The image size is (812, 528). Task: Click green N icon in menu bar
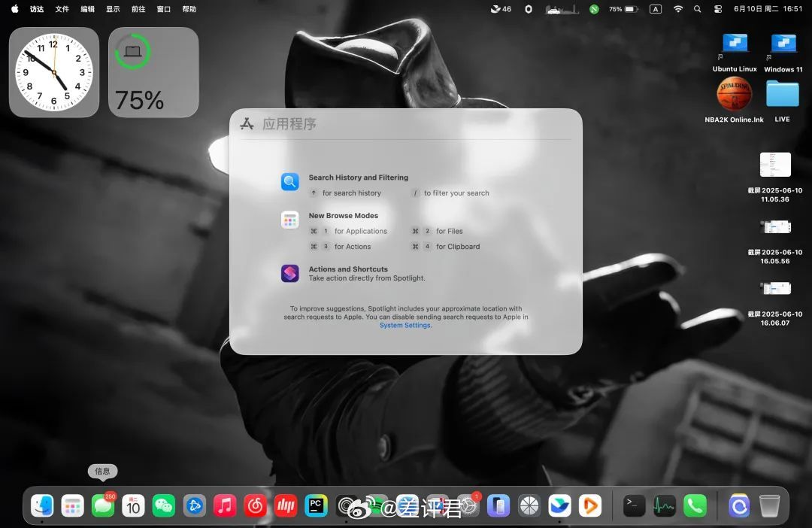594,9
